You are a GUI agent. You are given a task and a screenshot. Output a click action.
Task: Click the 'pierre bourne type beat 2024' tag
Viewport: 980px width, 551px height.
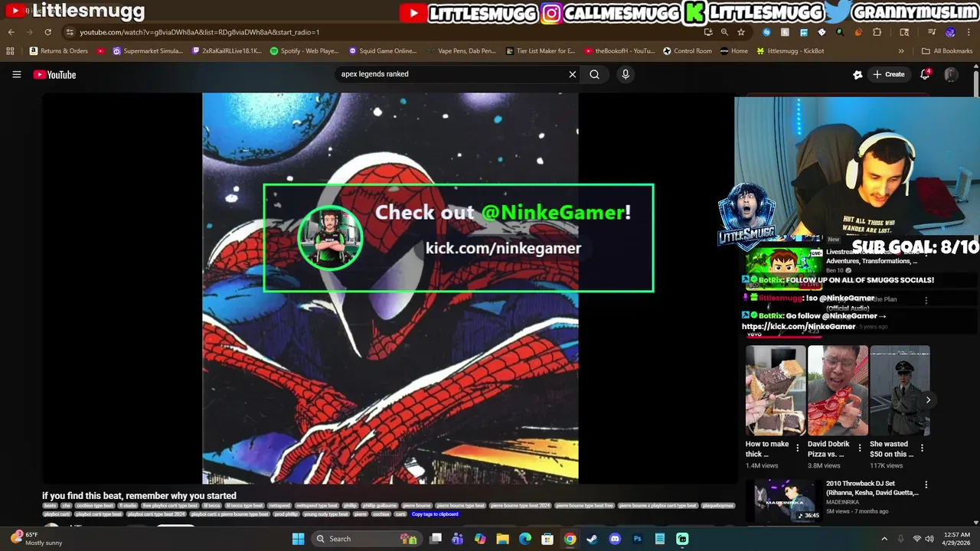tap(521, 506)
